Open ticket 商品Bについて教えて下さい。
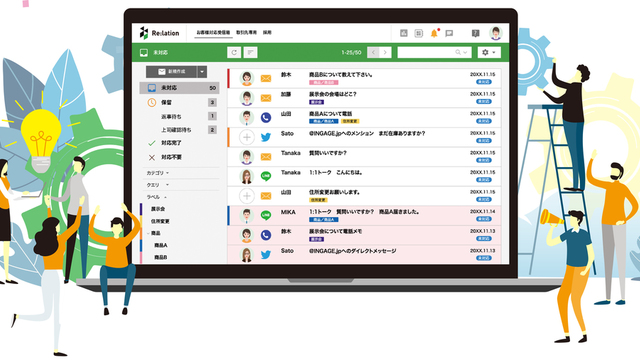640x360 pixels. pyautogui.click(x=341, y=75)
